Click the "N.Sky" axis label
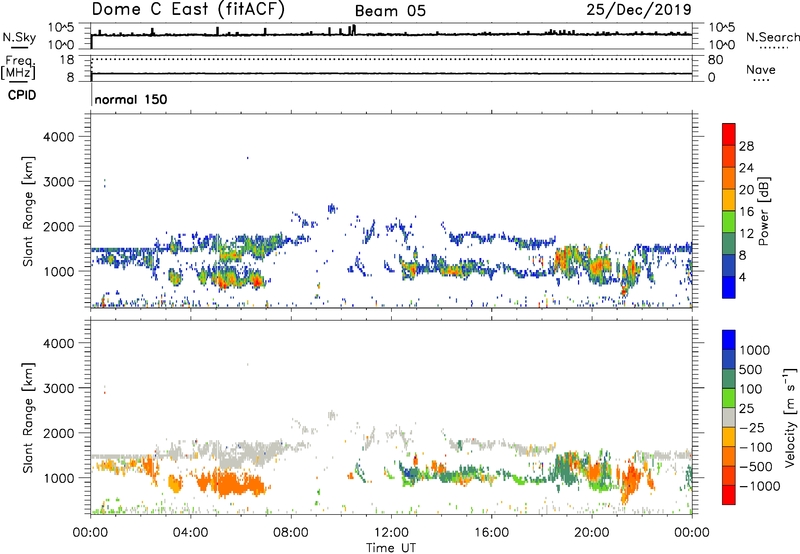Screen dimensions: 800x554 (19, 37)
